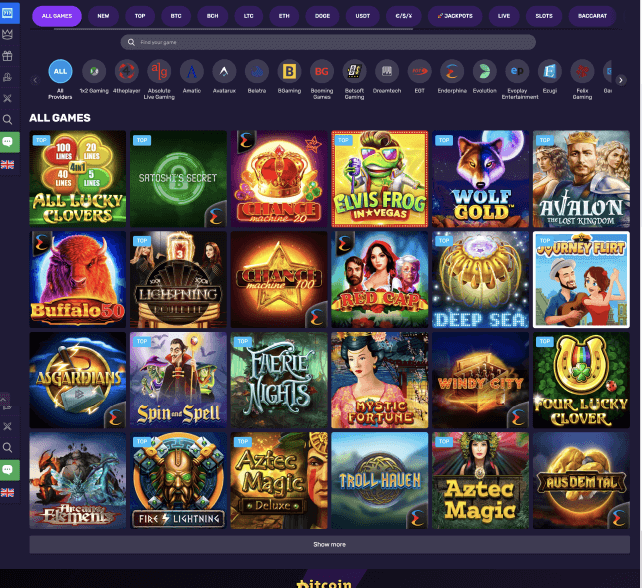The width and height of the screenshot is (642, 588).
Task: Click the category tabs horizontal scrollbar
Action: tap(233, 29)
